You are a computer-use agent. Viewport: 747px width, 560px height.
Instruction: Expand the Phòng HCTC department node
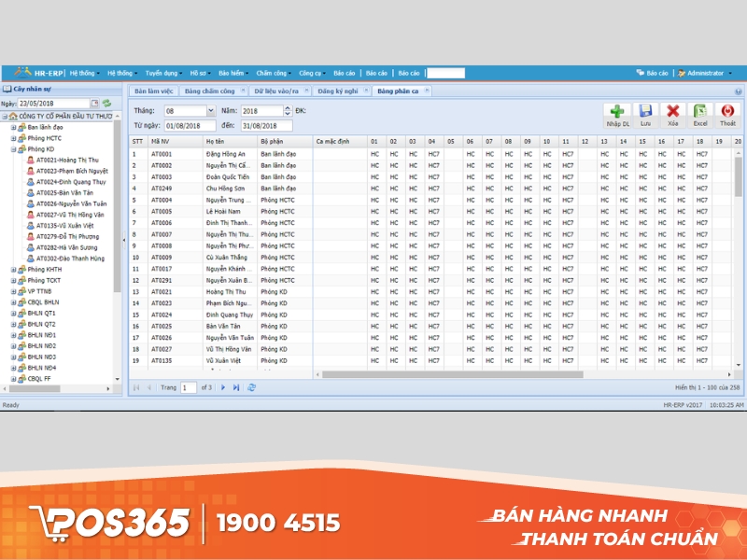[13, 137]
